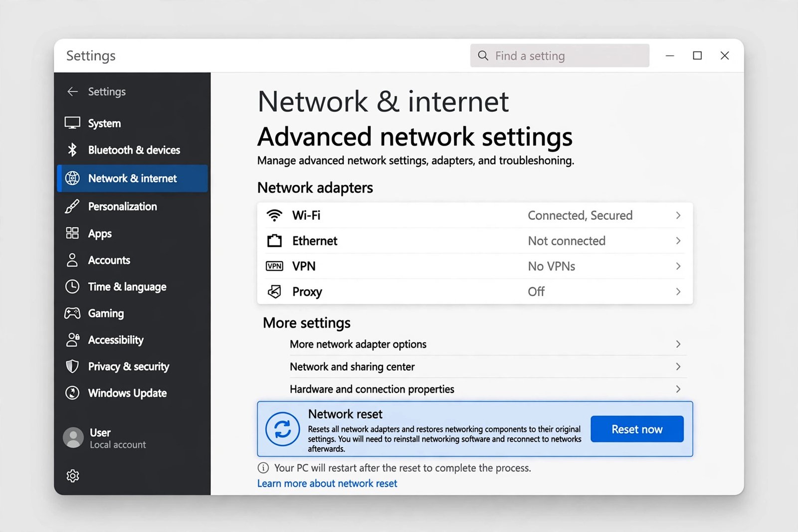
Task: Open Apps settings category
Action: pos(133,233)
